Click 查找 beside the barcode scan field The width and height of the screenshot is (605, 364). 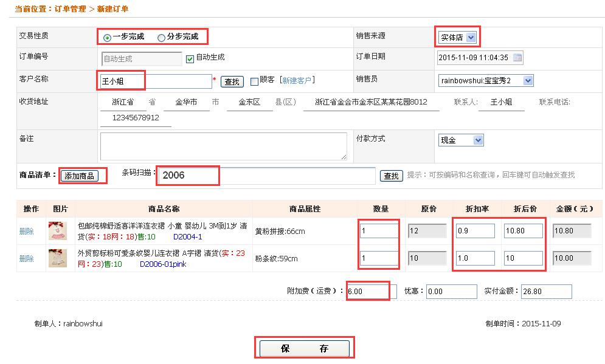[x=392, y=176]
